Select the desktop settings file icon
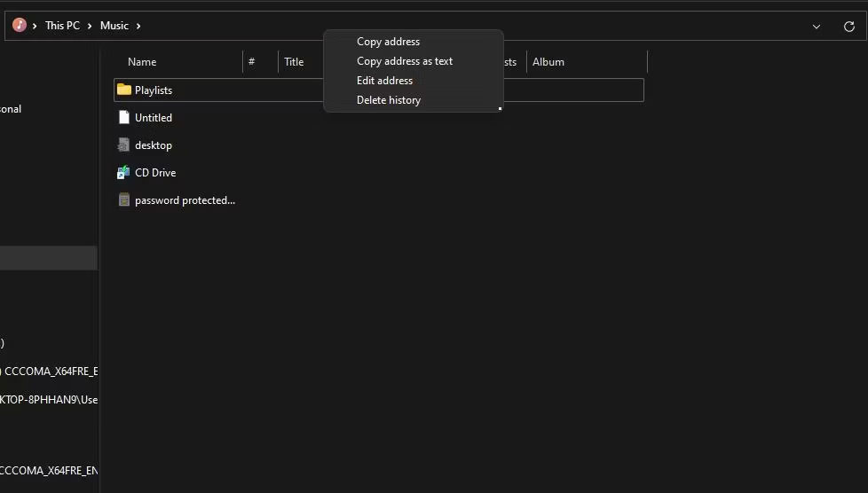The height and width of the screenshot is (493, 868). (x=124, y=145)
